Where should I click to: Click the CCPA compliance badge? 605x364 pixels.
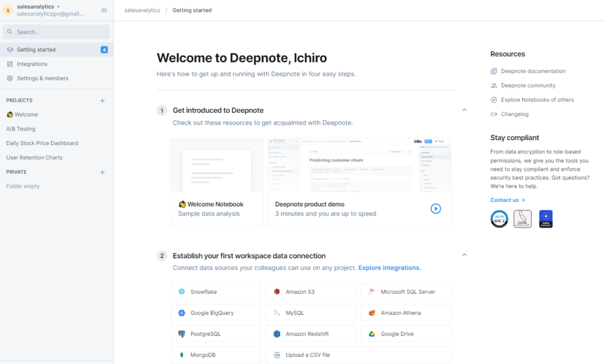tap(522, 219)
